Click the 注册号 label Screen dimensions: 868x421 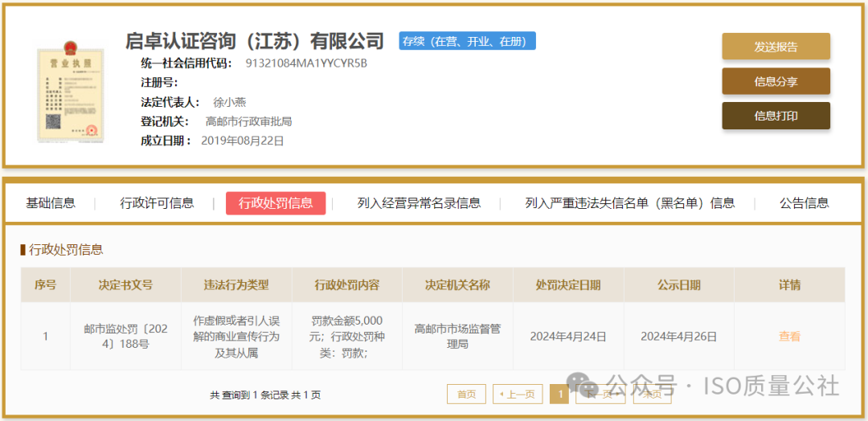(x=159, y=83)
